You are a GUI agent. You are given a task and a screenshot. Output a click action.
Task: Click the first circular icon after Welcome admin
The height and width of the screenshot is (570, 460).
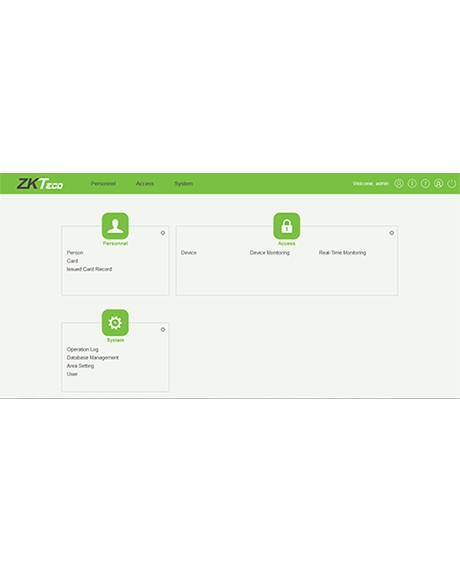click(x=399, y=184)
